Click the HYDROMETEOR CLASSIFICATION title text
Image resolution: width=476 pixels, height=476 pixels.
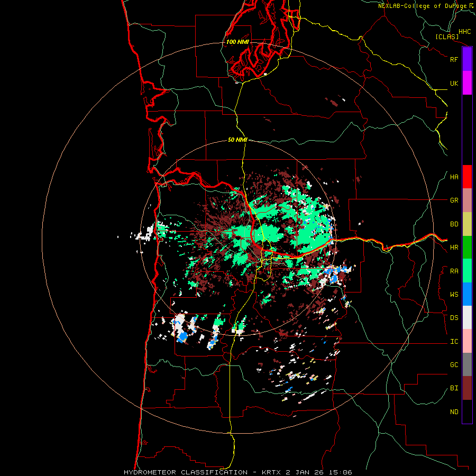pos(186,472)
